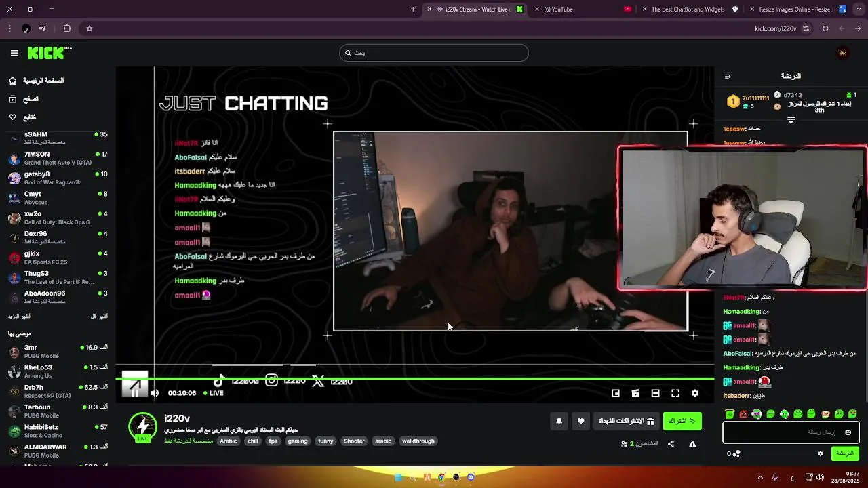This screenshot has height=488, width=868.
Task: Click the Kick search field
Action: point(434,53)
